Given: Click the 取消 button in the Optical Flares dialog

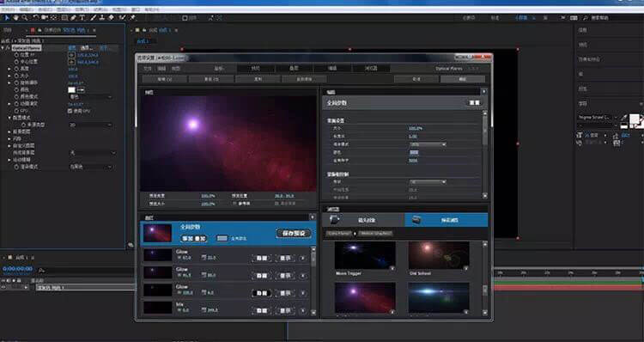Looking at the screenshot, I should 416,79.
